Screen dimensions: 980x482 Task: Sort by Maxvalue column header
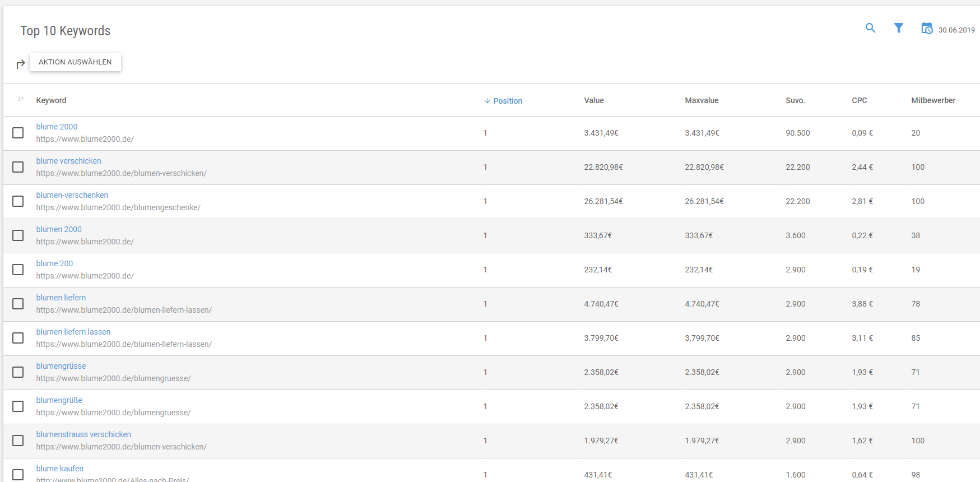(x=702, y=100)
